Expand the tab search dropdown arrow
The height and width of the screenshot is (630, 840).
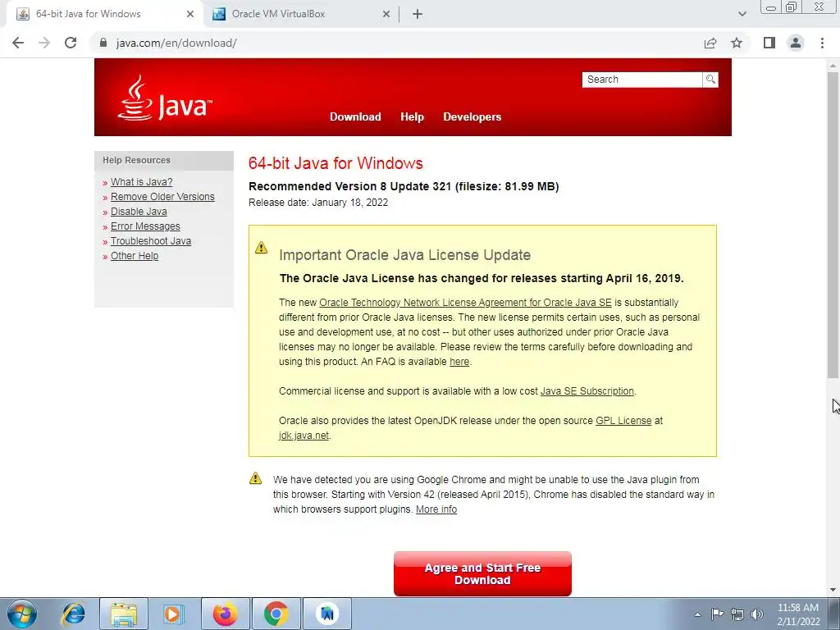[742, 15]
